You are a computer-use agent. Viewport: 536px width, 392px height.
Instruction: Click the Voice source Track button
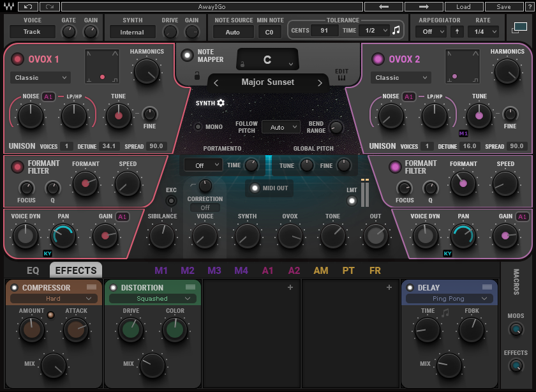click(32, 31)
